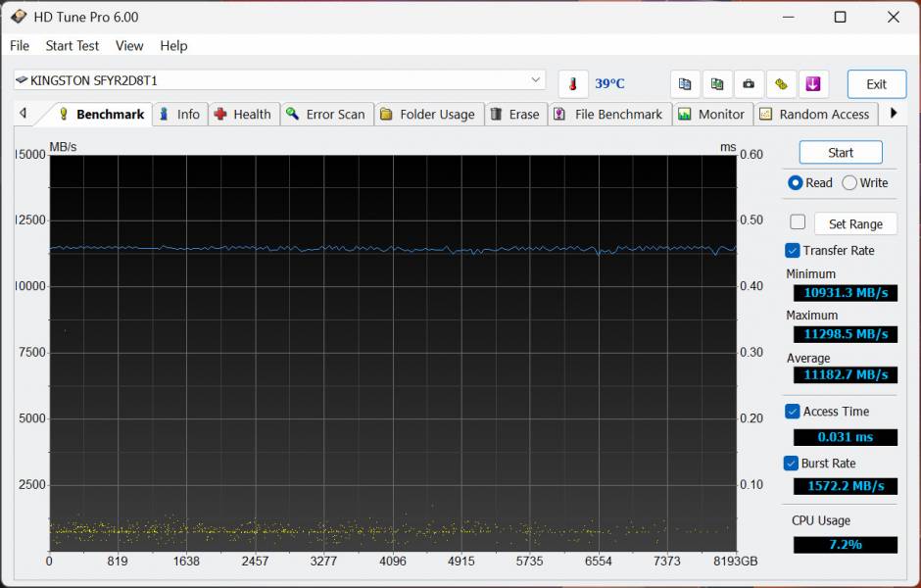Uncheck the Transfer Rate checkbox

point(793,250)
